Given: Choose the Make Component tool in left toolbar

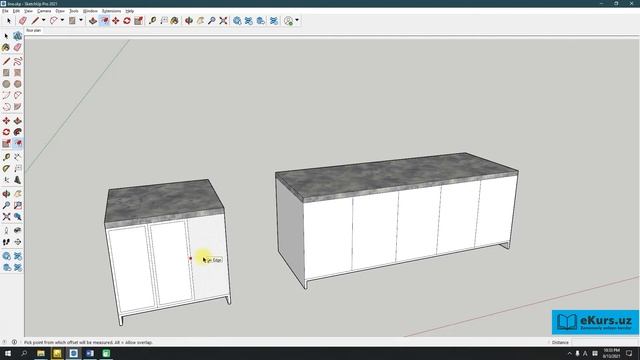Looking at the screenshot, I should click(x=18, y=36).
